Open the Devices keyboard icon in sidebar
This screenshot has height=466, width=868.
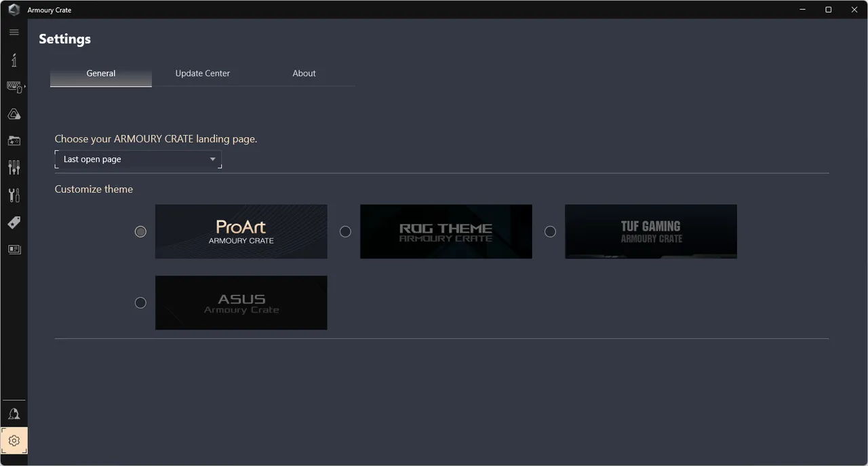click(x=14, y=87)
